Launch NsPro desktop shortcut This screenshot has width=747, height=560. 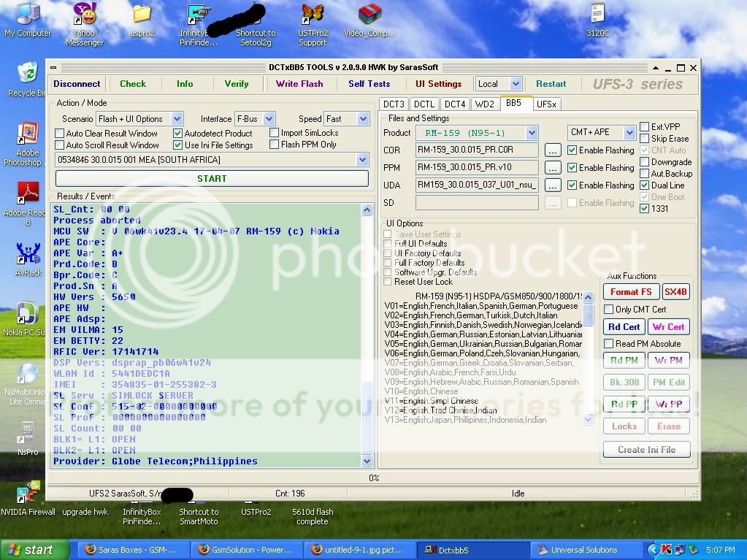tap(27, 438)
